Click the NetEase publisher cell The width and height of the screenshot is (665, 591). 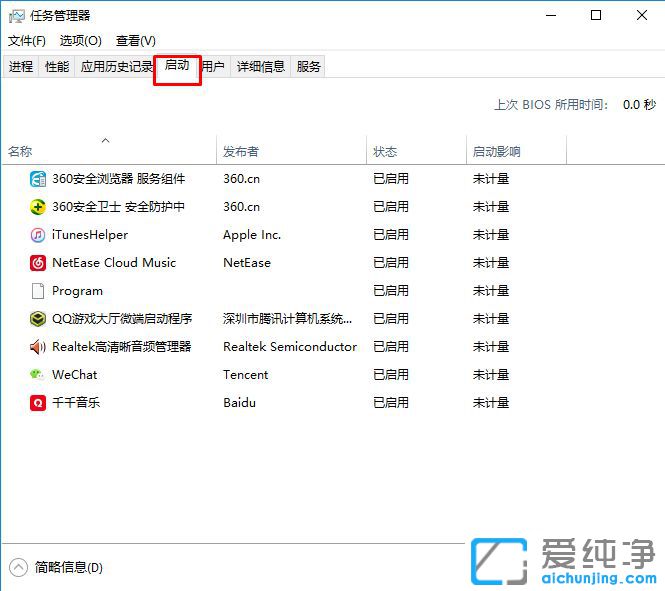tap(247, 263)
